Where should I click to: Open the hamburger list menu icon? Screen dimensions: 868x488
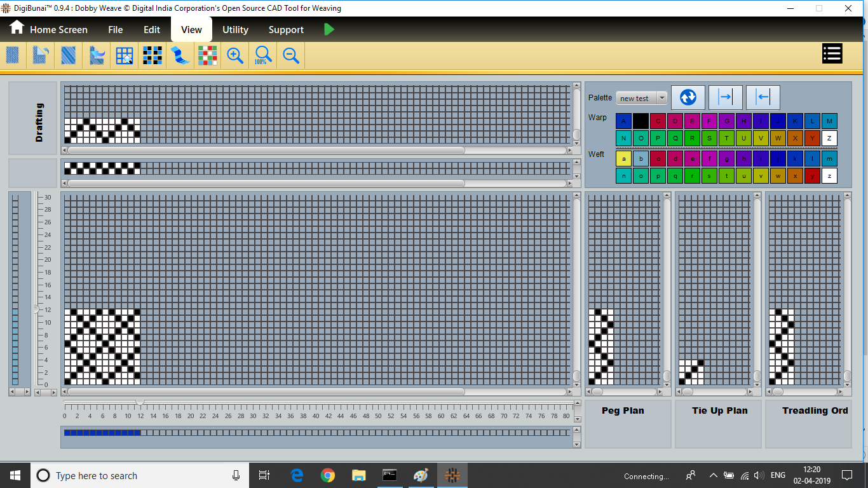(x=832, y=54)
